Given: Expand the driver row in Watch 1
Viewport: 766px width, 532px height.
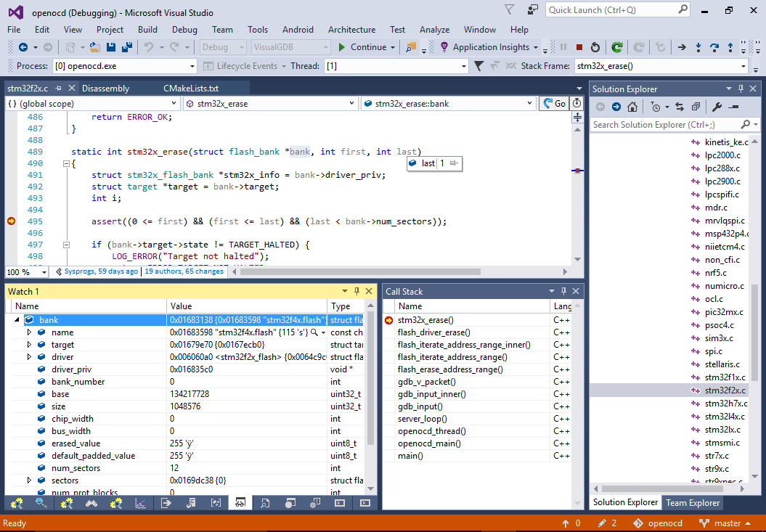Looking at the screenshot, I should point(29,356).
